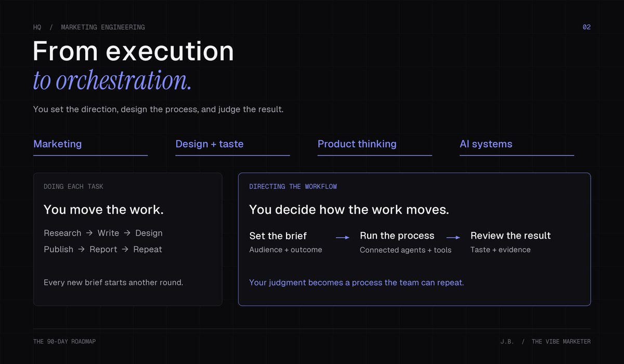Click the "From execution" headline

tap(134, 51)
